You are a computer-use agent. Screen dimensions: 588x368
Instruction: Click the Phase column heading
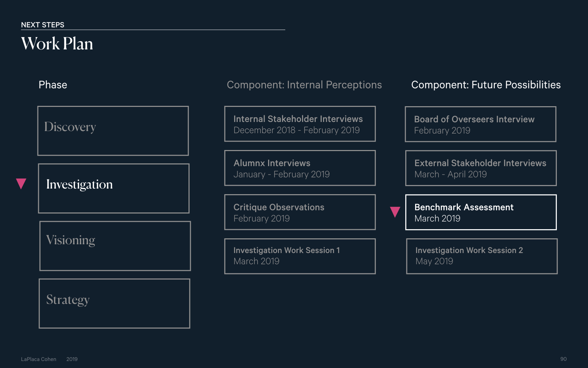click(x=53, y=85)
